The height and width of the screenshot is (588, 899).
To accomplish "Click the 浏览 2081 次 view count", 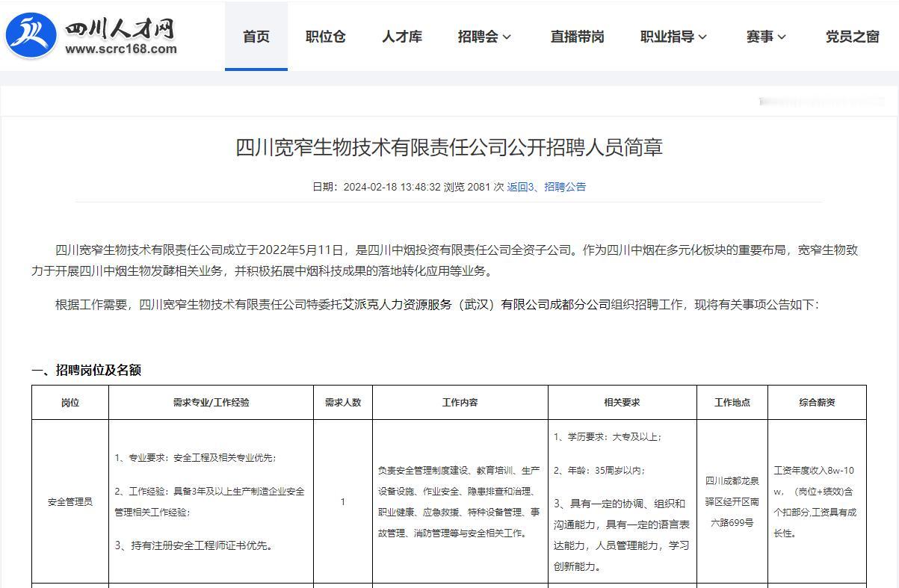I will coord(474,187).
